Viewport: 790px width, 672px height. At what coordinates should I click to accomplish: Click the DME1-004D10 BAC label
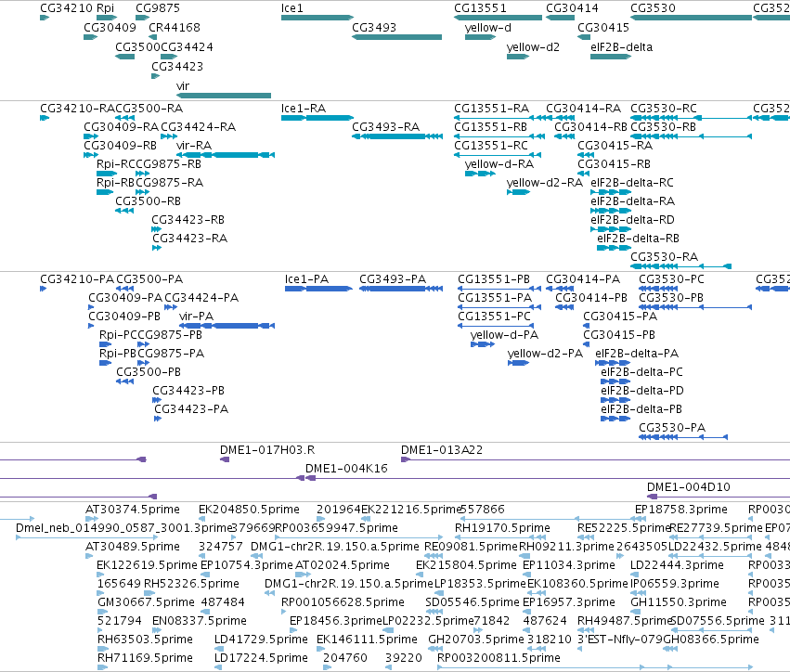689,487
